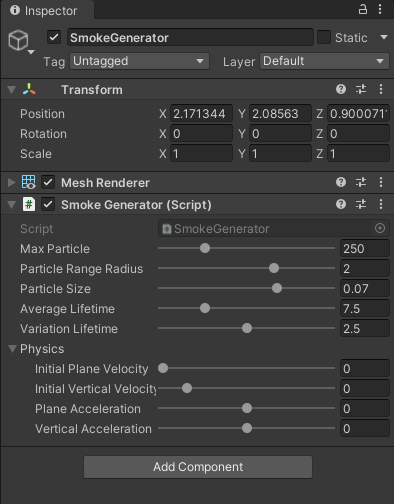Open the Tag dropdown showing Untagged
Image resolution: width=394 pixels, height=504 pixels.
139,61
